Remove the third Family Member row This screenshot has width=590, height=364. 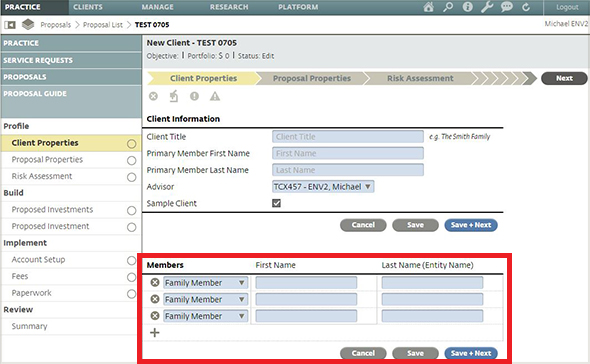[155, 315]
